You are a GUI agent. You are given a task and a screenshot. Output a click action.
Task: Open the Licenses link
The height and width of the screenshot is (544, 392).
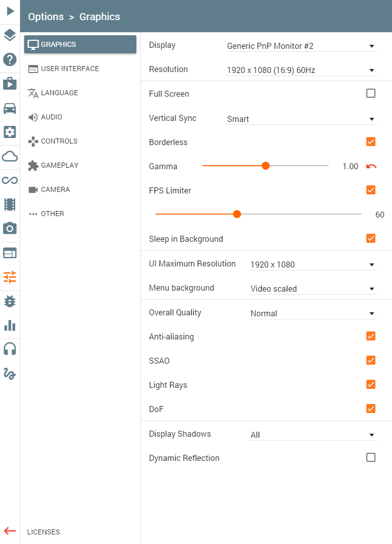coord(43,532)
